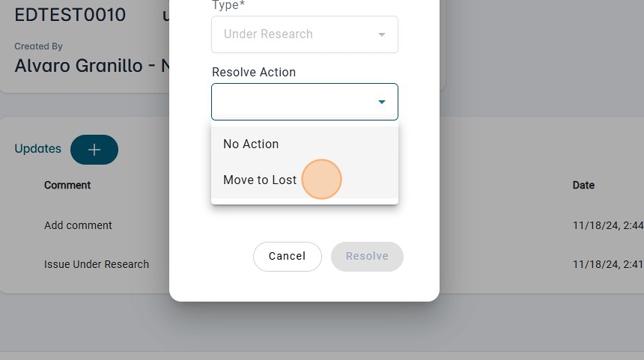Viewport: 644px width, 360px height.
Task: Select the Add comment update row
Action: (x=78, y=225)
